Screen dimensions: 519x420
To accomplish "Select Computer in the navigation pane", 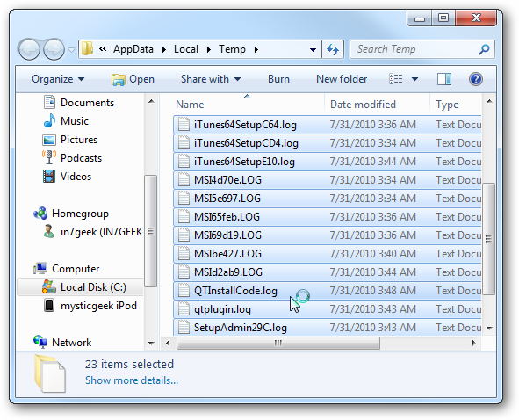I will click(x=76, y=269).
